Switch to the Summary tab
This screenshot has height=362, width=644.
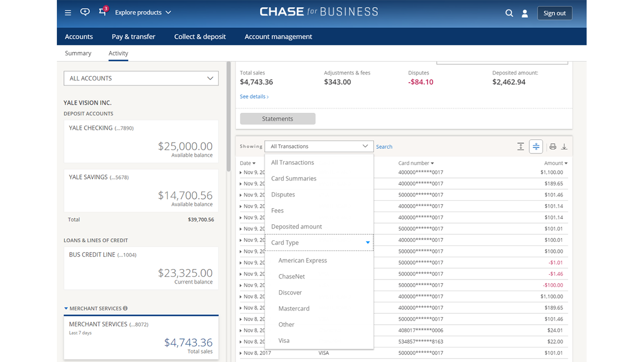click(78, 53)
